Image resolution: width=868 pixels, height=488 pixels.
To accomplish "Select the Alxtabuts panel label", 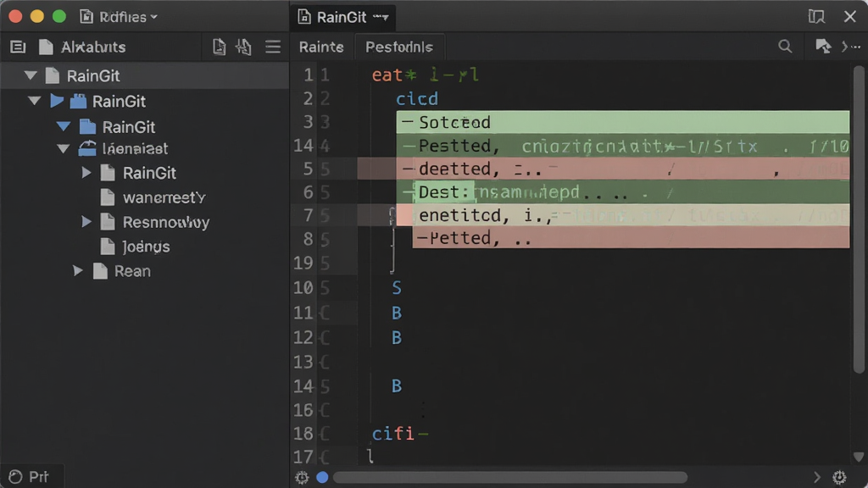I will 93,47.
